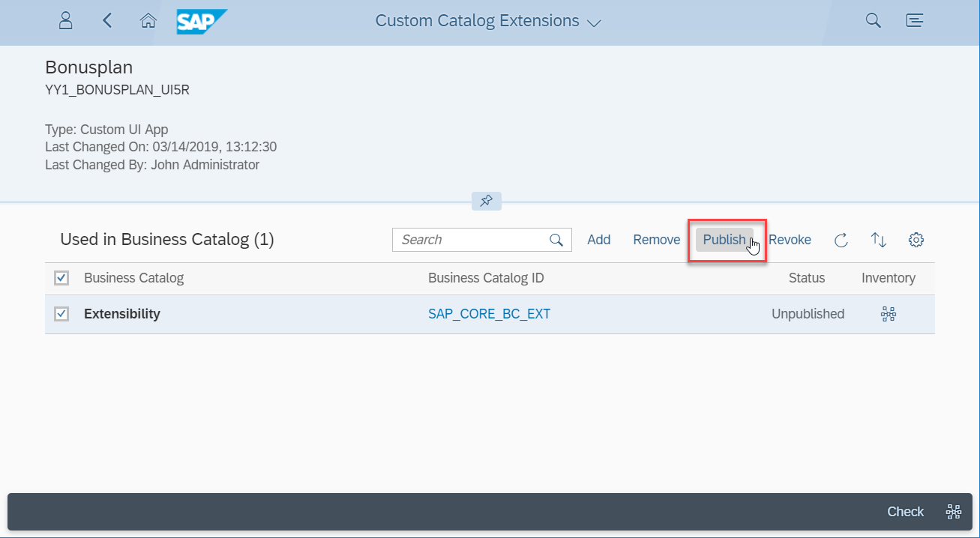Click the Business Catalog column header

coord(133,278)
